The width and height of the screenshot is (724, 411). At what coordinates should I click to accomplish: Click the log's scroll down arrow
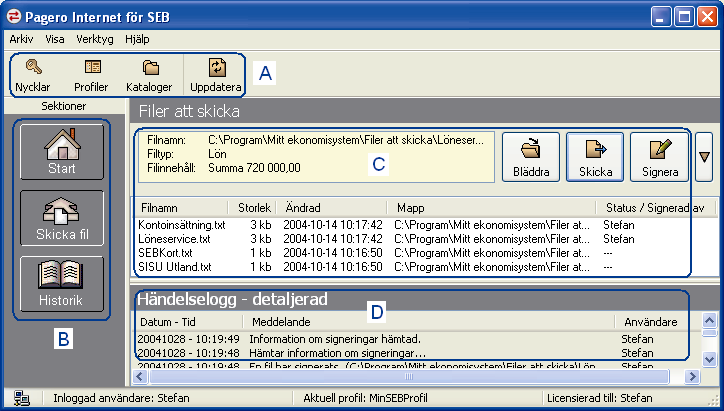(709, 359)
